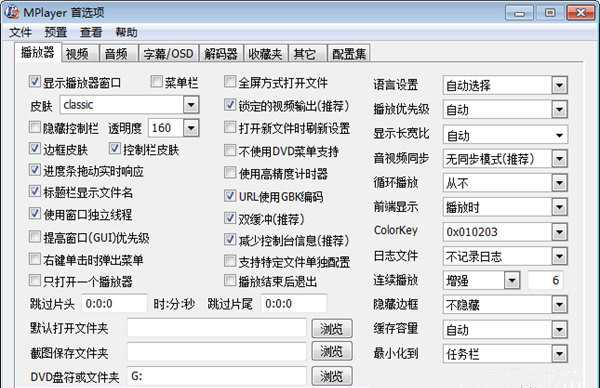Open the 预置 menu
This screenshot has height=388, width=600.
coord(56,32)
